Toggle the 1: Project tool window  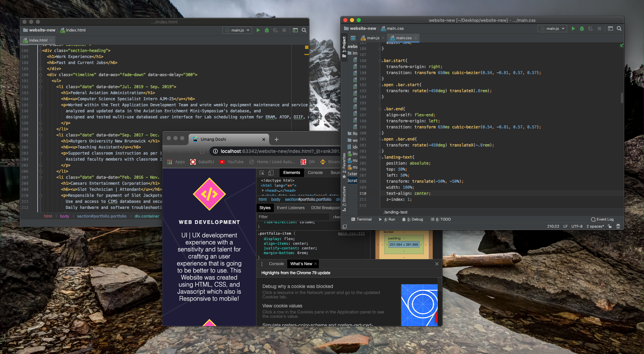click(x=344, y=47)
